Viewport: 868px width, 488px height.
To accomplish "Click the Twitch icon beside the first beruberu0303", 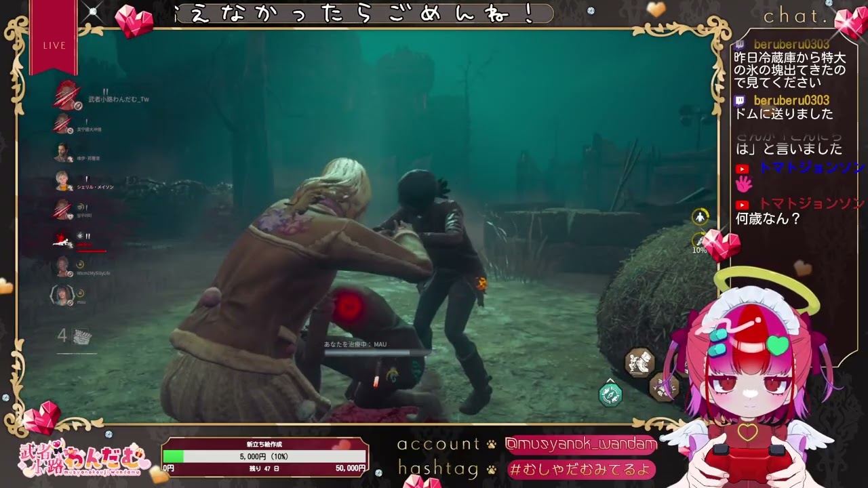I will coord(741,45).
